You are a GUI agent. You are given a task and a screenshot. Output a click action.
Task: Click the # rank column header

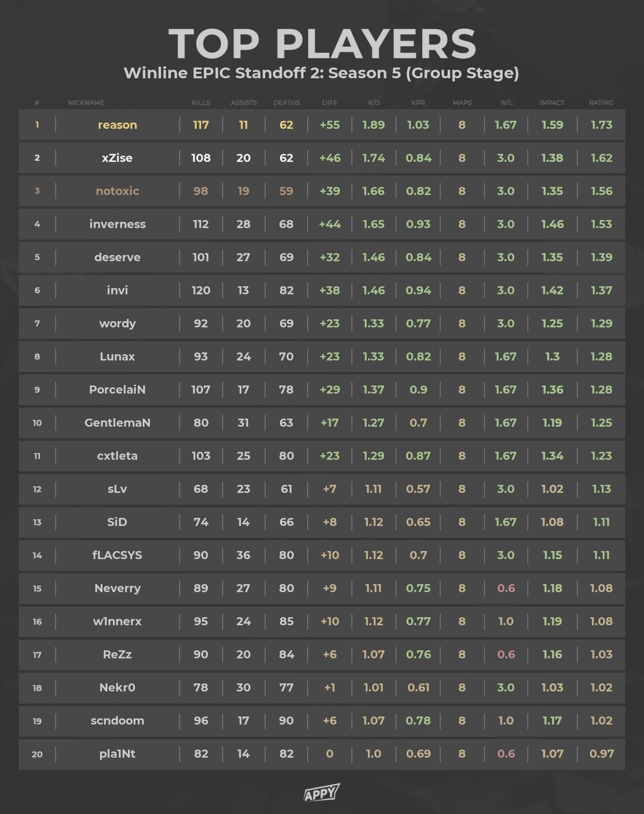coord(37,103)
